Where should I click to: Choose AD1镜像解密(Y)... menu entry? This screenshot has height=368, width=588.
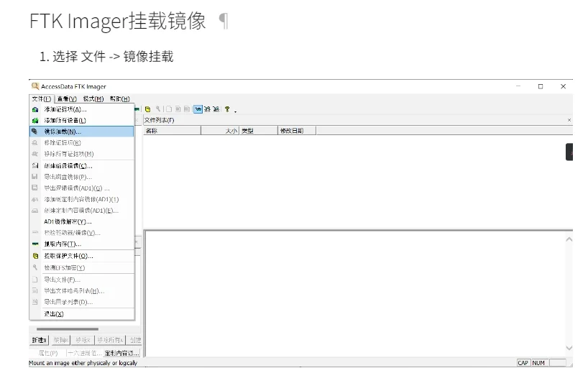click(x=82, y=221)
